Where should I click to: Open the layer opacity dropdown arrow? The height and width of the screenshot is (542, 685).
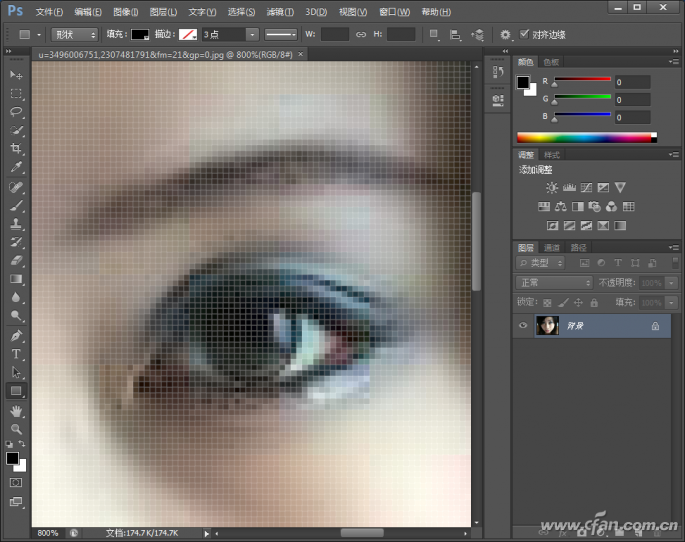click(671, 283)
